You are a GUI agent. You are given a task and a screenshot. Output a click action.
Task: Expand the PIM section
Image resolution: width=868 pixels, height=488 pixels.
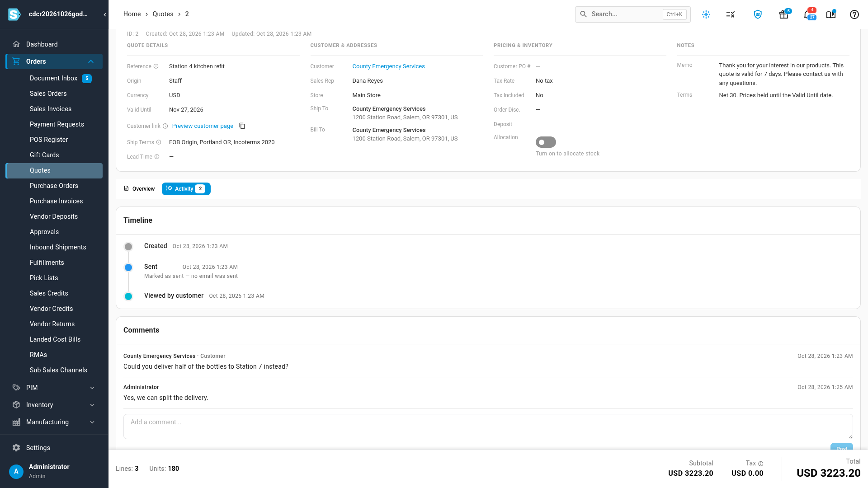[x=92, y=388]
